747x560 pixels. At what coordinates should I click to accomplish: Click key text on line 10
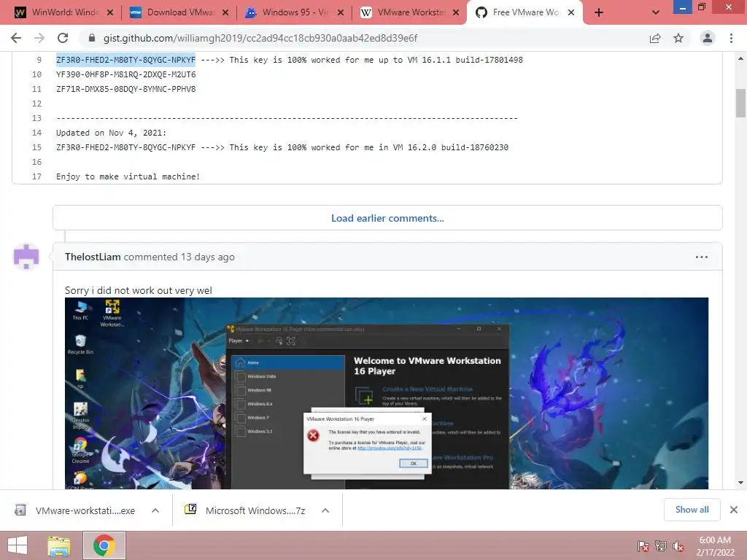(125, 74)
